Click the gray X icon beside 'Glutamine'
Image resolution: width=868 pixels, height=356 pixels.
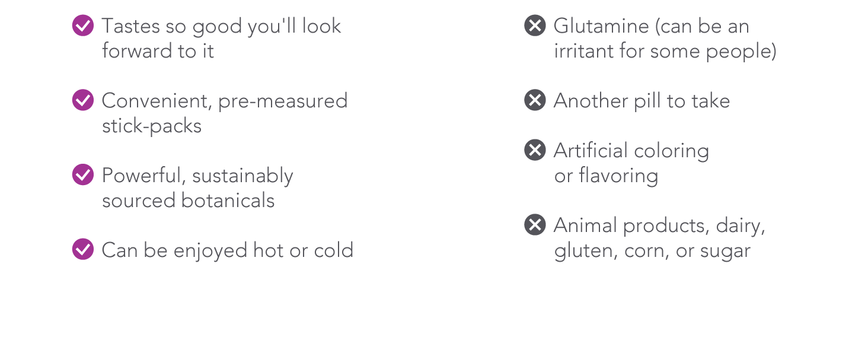(x=535, y=26)
